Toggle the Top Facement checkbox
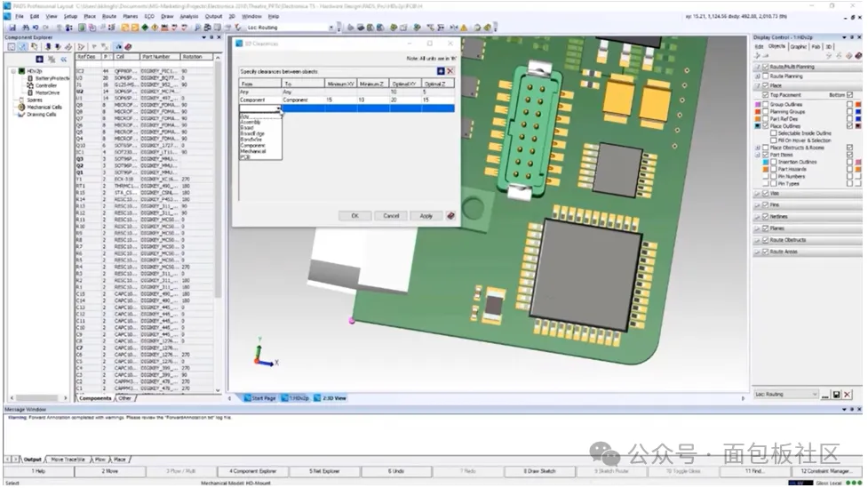 (x=766, y=95)
